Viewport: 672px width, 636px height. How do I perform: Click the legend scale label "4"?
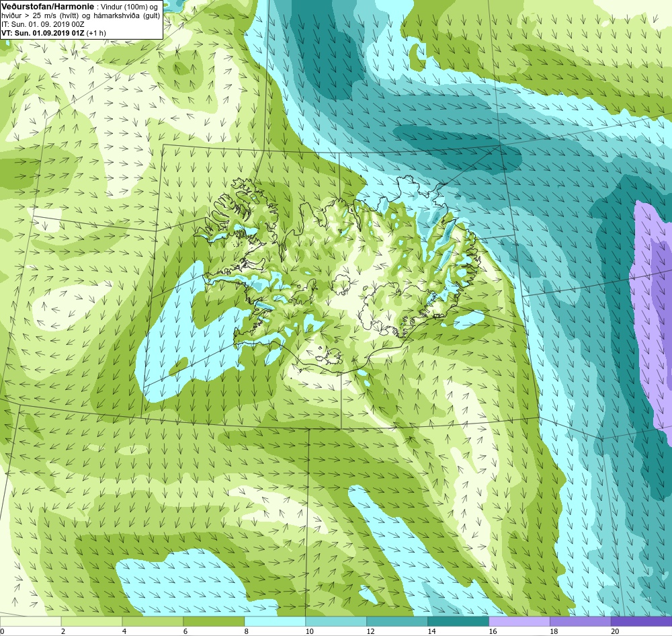(124, 631)
